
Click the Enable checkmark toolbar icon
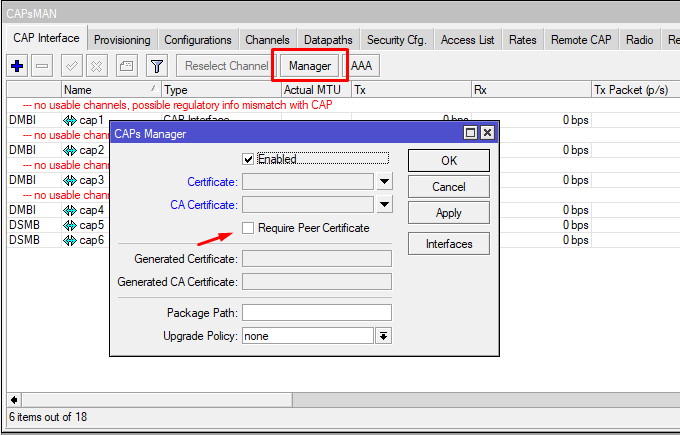[x=73, y=66]
